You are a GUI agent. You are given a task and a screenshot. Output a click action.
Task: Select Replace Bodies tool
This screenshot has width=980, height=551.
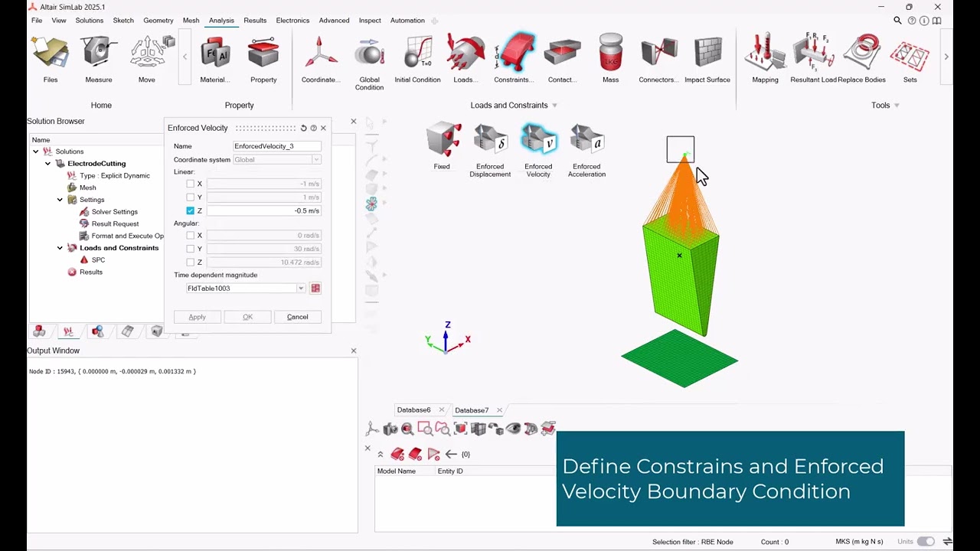click(x=861, y=60)
